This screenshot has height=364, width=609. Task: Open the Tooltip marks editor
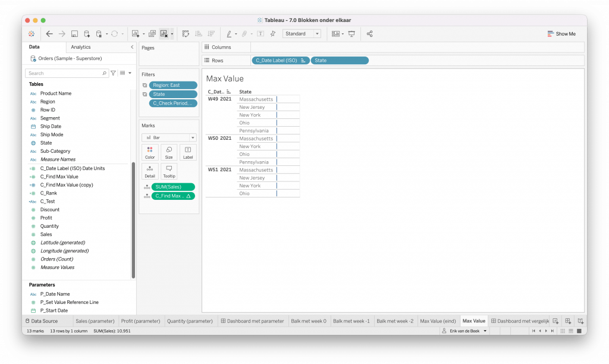point(169,171)
